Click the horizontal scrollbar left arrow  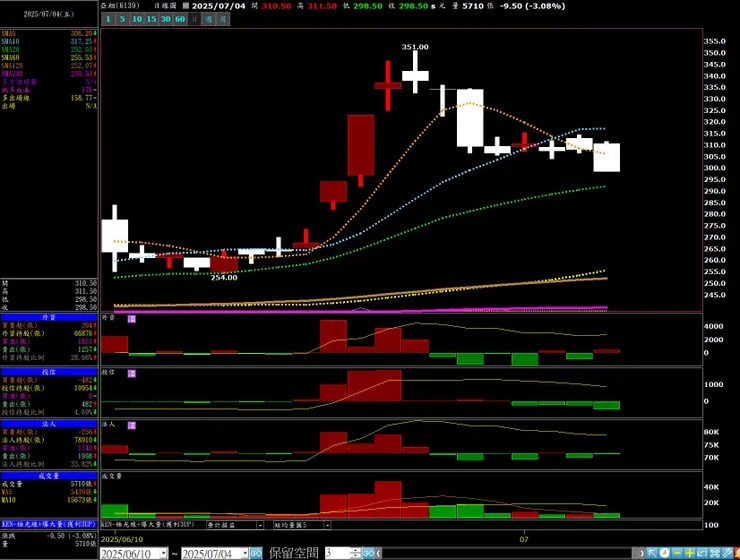[x=379, y=553]
